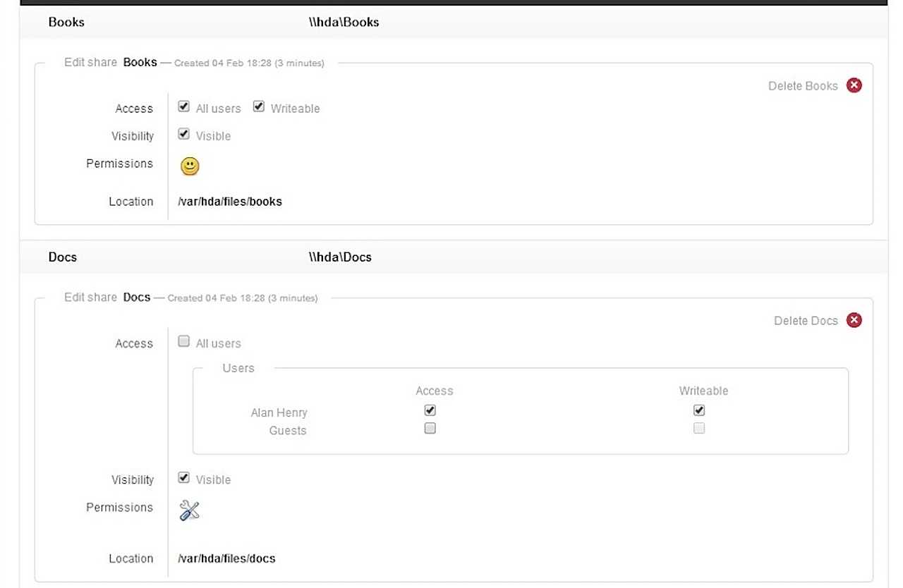
Task: Click the \\hda\Books network path
Action: [x=344, y=22]
